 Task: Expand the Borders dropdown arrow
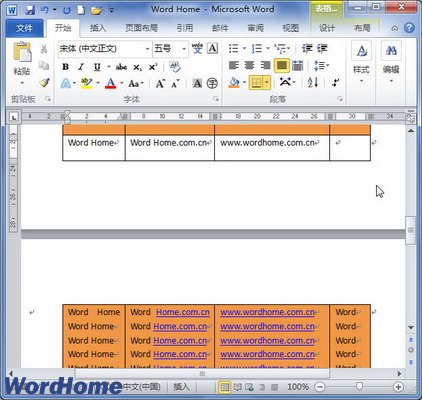tap(267, 82)
